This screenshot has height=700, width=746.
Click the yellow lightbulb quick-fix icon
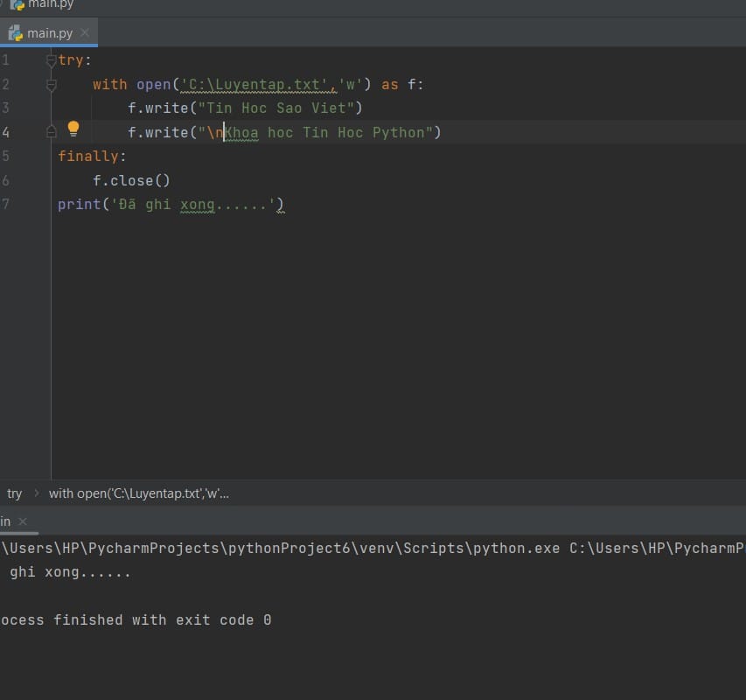click(x=73, y=129)
